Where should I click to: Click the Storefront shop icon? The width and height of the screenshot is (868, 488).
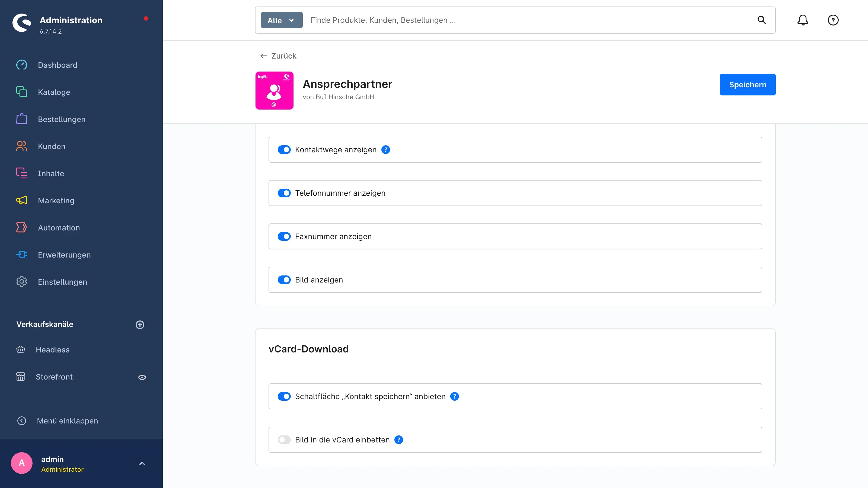(x=21, y=377)
